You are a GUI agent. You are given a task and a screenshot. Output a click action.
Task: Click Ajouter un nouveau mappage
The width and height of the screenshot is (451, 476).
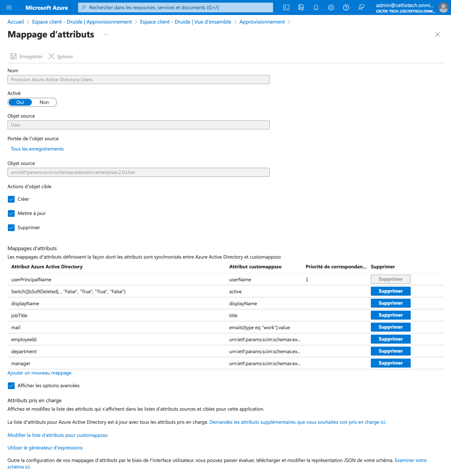point(39,373)
